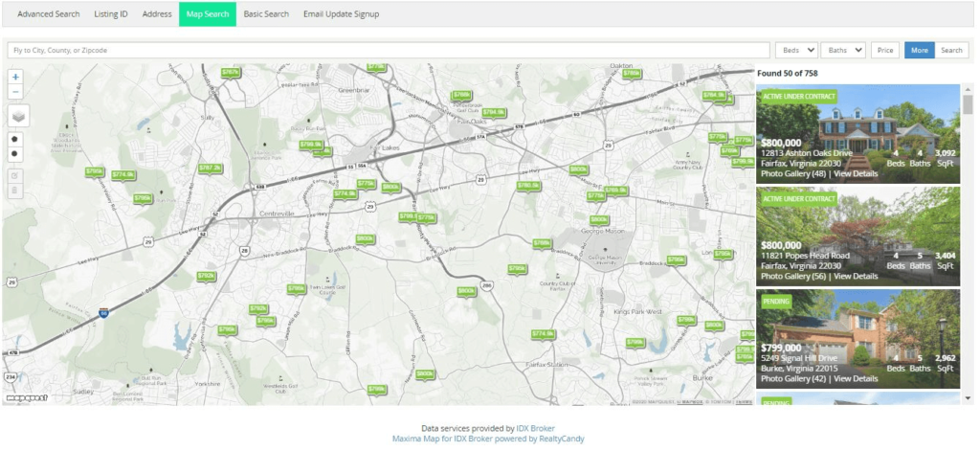Click the lowest price marker near Clifton Rd

tap(377, 390)
